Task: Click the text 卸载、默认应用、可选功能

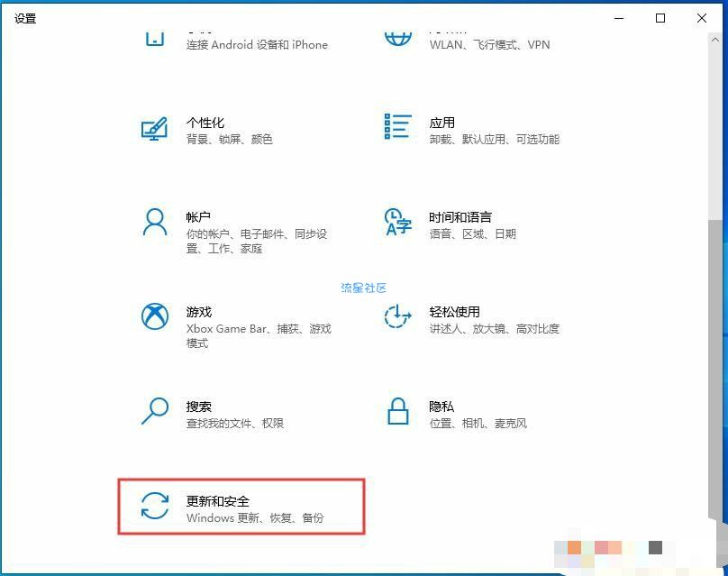Action: coord(494,140)
